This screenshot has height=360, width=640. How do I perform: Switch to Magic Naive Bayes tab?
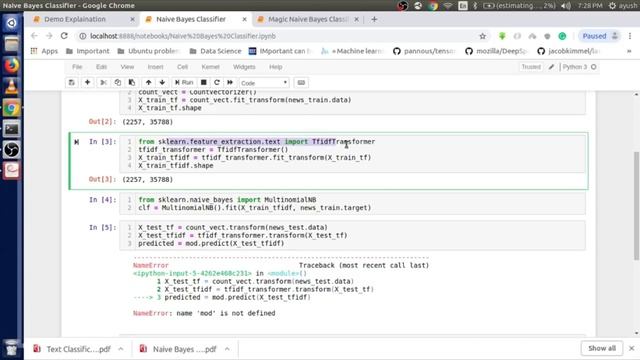pos(308,19)
